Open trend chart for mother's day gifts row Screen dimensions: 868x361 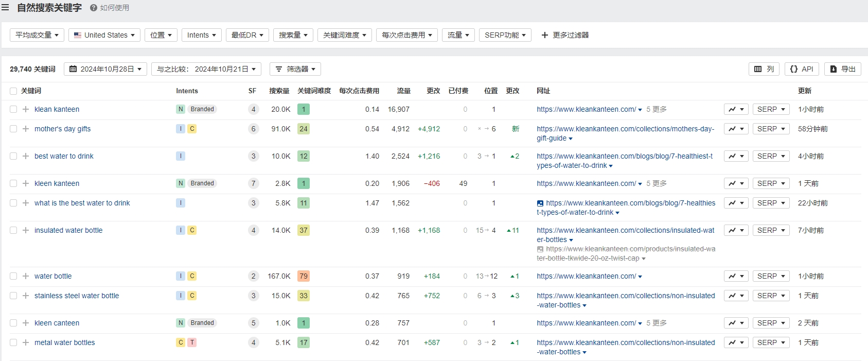[736, 129]
